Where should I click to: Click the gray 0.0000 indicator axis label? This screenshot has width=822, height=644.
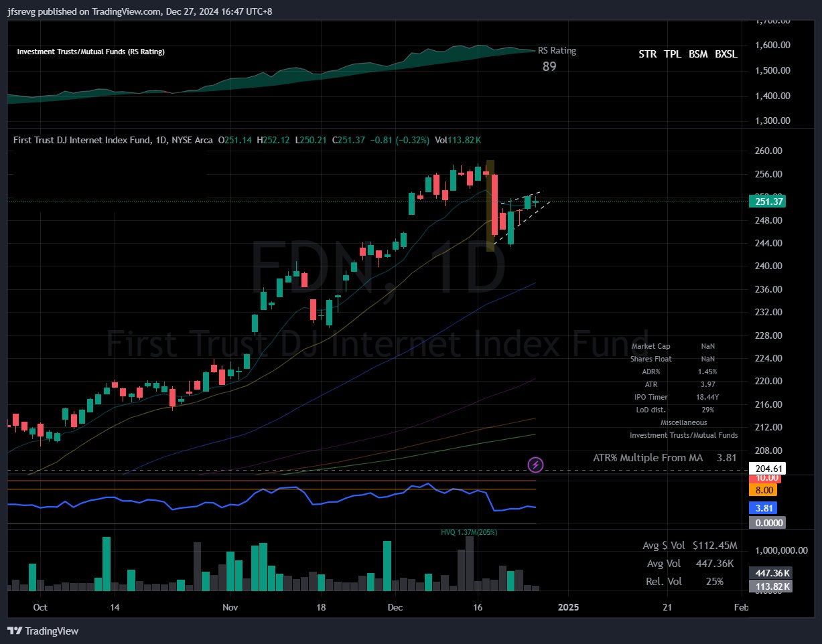click(x=768, y=522)
